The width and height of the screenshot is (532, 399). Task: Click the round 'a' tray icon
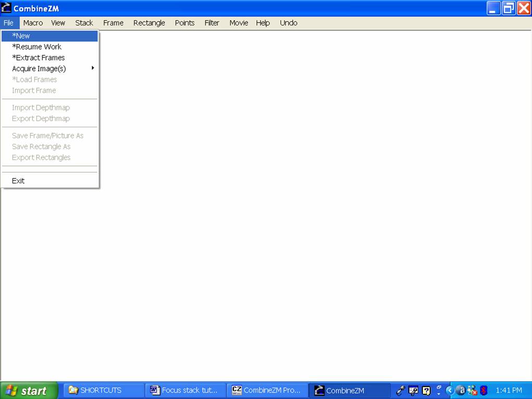(461, 391)
